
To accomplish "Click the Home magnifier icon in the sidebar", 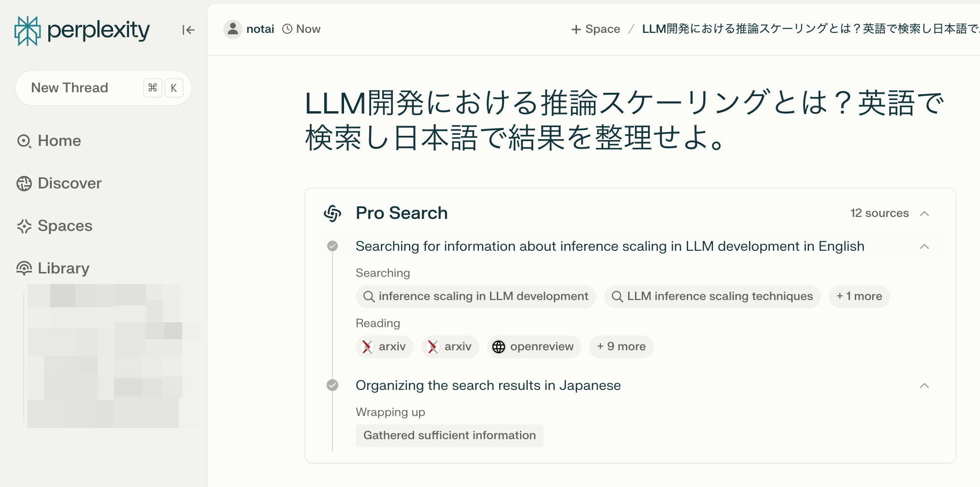I will point(24,141).
